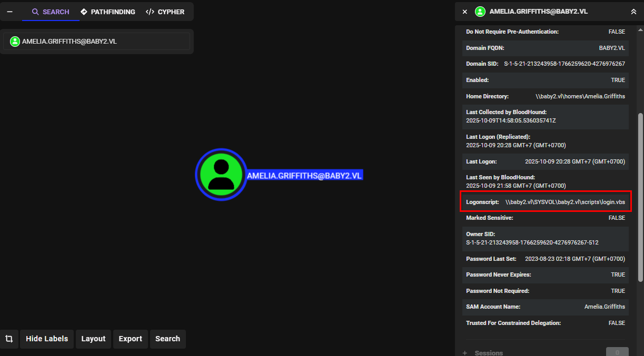Click the Domain FQDN value BABY2.VL

[x=612, y=48]
